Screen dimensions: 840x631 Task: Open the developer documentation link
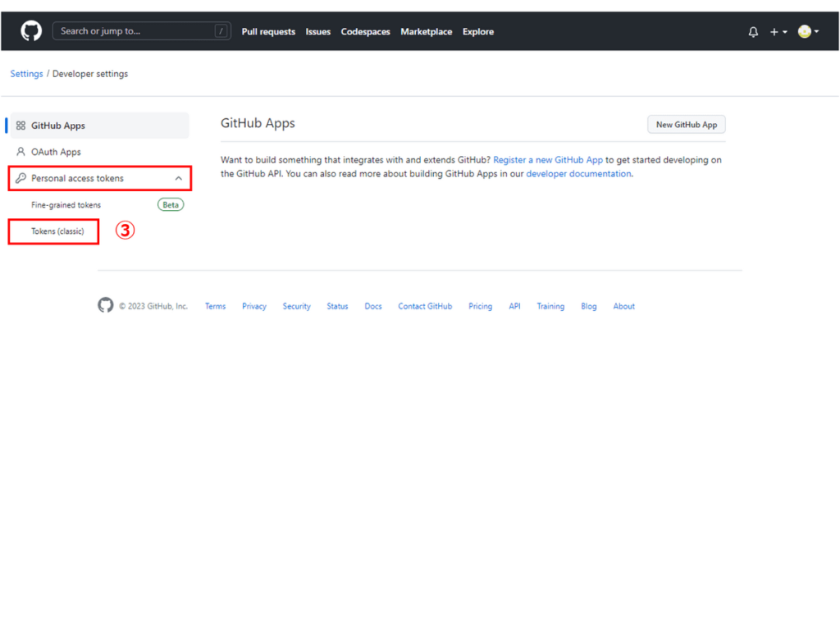(578, 174)
